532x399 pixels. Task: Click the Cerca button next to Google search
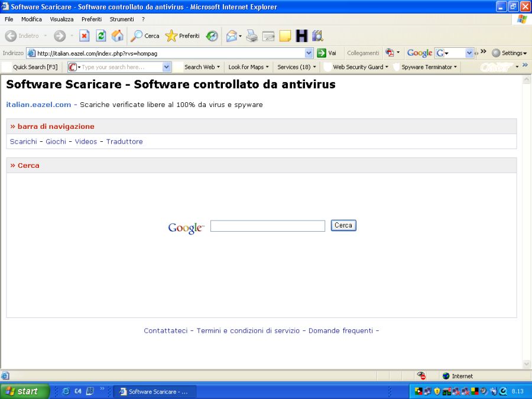click(343, 226)
